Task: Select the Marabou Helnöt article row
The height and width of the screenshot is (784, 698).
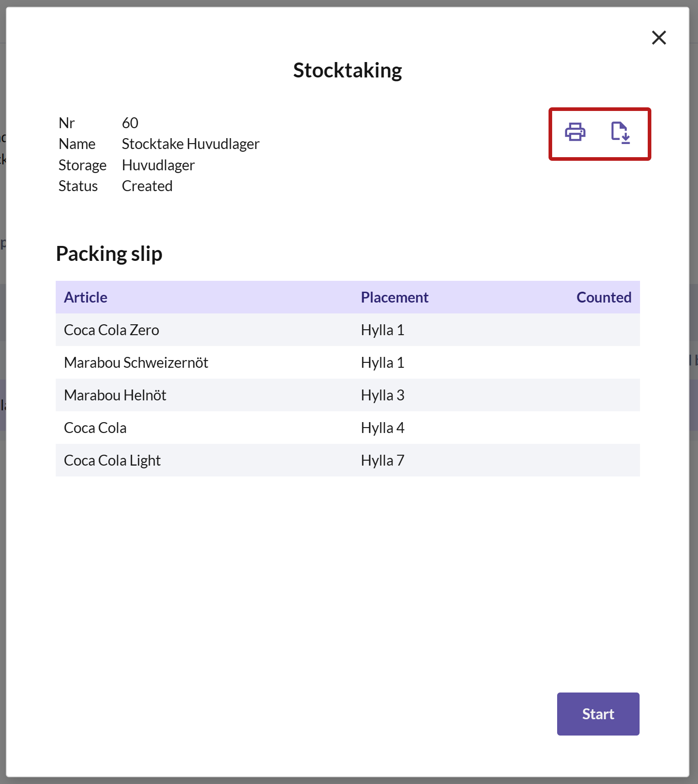Action: [348, 395]
